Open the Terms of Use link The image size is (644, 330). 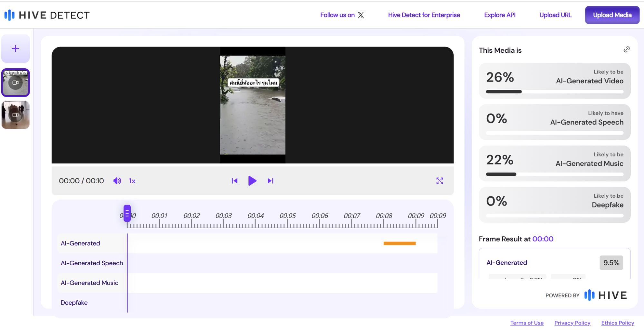coord(527,323)
